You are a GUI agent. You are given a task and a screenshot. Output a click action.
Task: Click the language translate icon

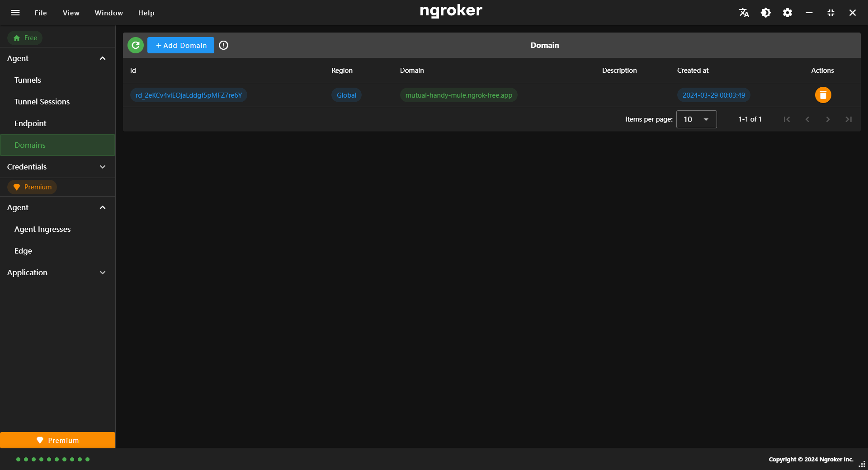[x=744, y=13]
